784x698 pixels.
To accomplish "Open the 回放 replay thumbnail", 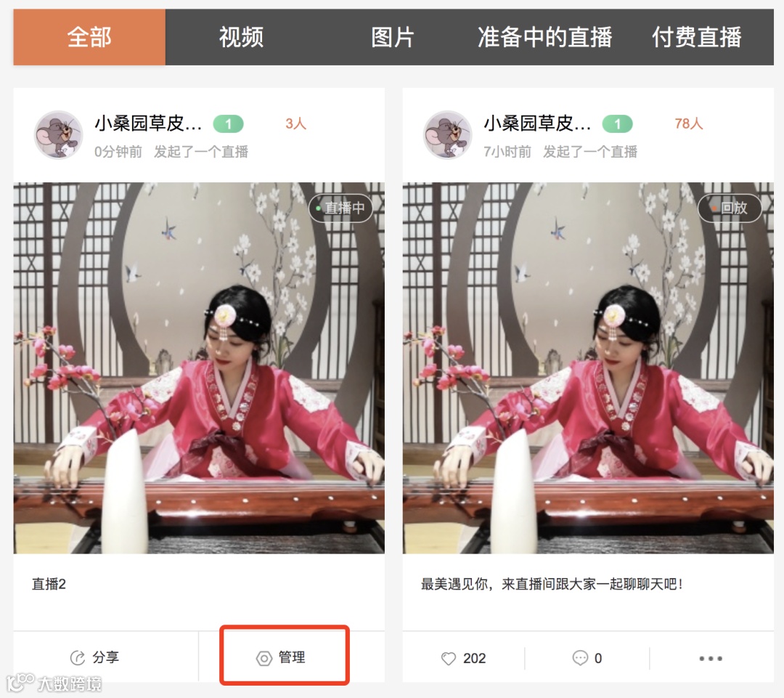I will click(x=588, y=368).
